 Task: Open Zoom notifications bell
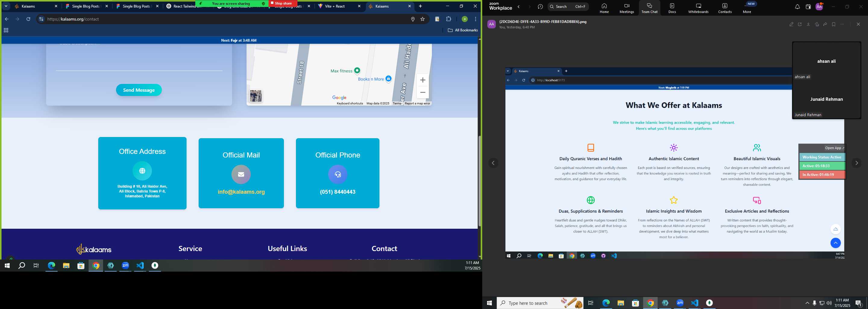click(x=797, y=7)
